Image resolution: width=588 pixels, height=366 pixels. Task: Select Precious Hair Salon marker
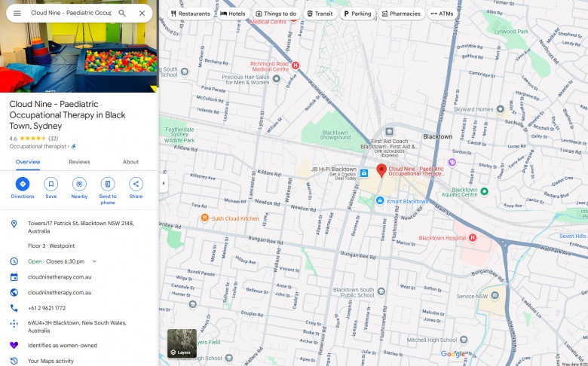pyautogui.click(x=277, y=78)
